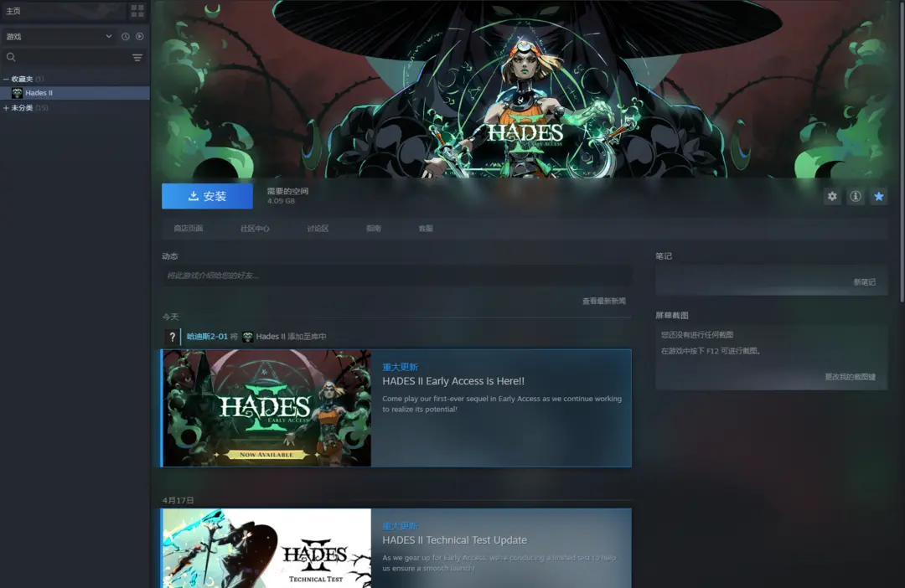
Task: Focus the share-with-friends activity input
Action: [396, 276]
